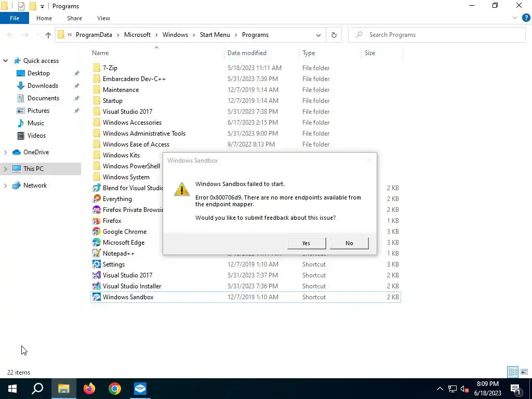Open Pictures in Quick access
Image resolution: width=532 pixels, height=399 pixels.
click(38, 111)
